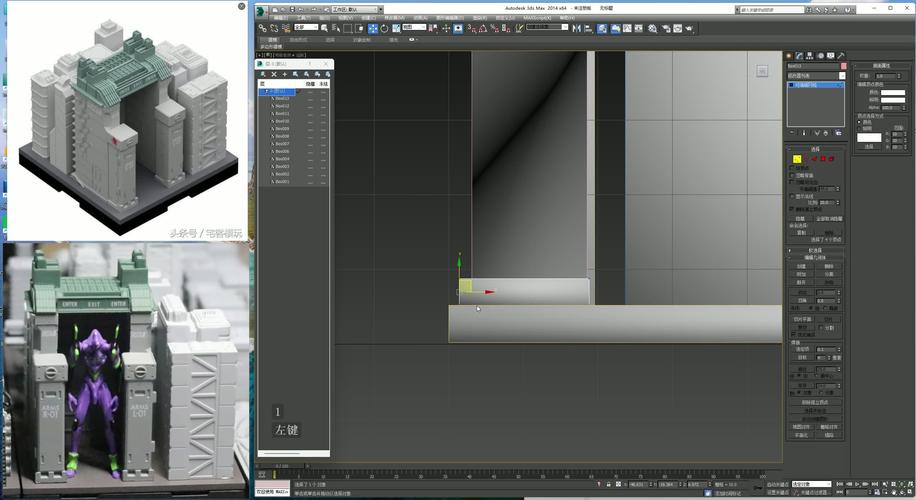916x500 pixels.
Task: Click the Render Production teapot icon
Action: (689, 28)
